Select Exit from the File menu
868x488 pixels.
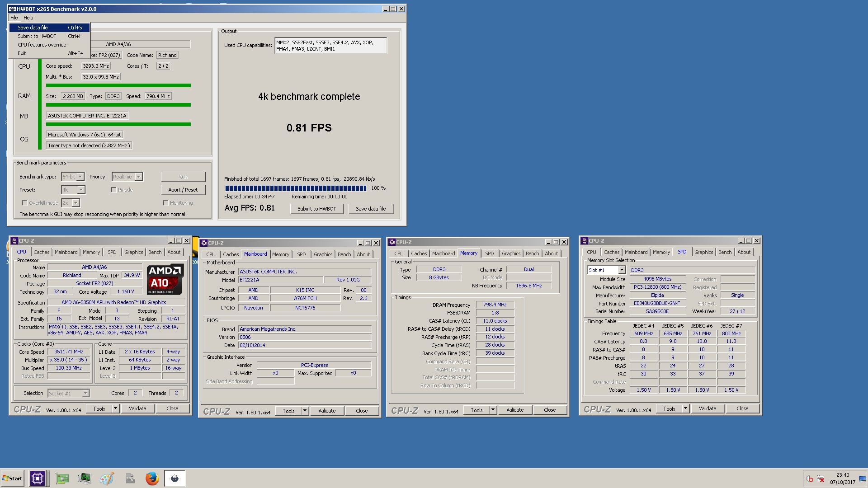(x=49, y=53)
